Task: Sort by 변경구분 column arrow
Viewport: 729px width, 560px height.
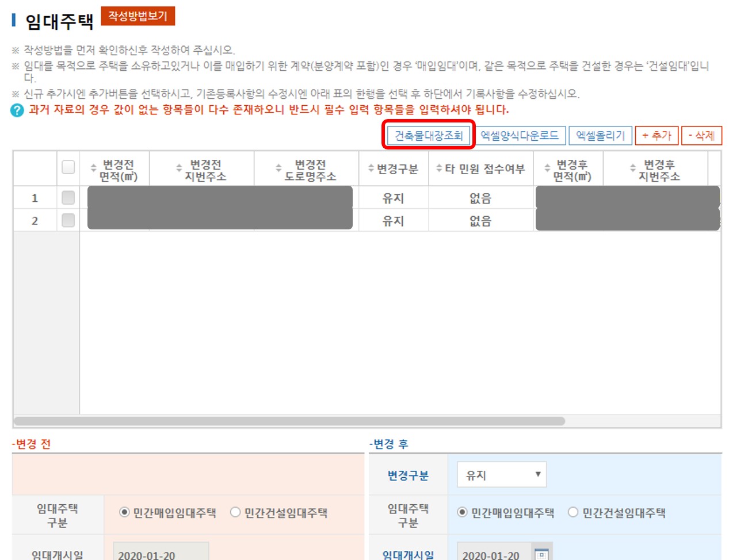Action: click(371, 168)
